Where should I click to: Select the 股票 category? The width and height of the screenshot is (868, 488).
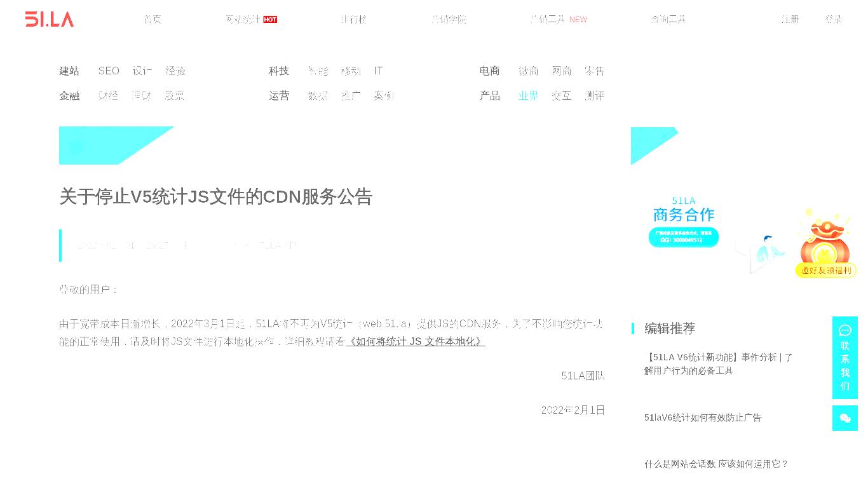[x=175, y=95]
